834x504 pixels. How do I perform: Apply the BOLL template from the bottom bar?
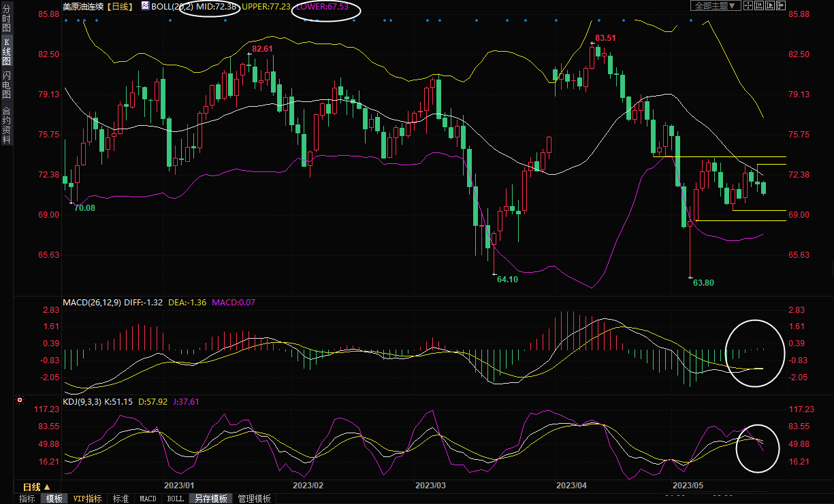[176, 499]
